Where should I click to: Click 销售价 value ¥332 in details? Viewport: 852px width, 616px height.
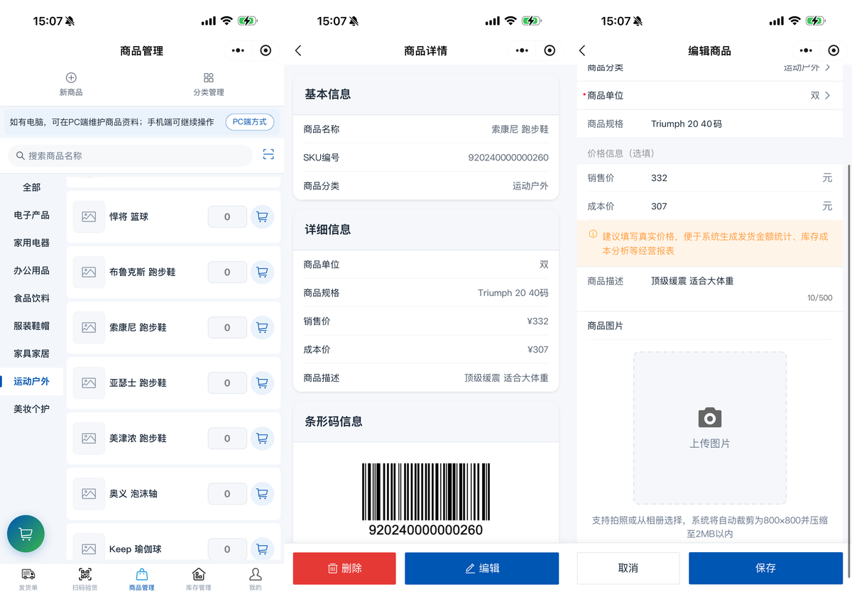tap(538, 321)
